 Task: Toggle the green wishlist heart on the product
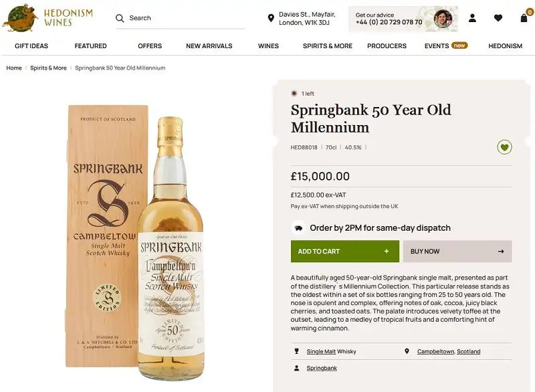[x=504, y=147]
